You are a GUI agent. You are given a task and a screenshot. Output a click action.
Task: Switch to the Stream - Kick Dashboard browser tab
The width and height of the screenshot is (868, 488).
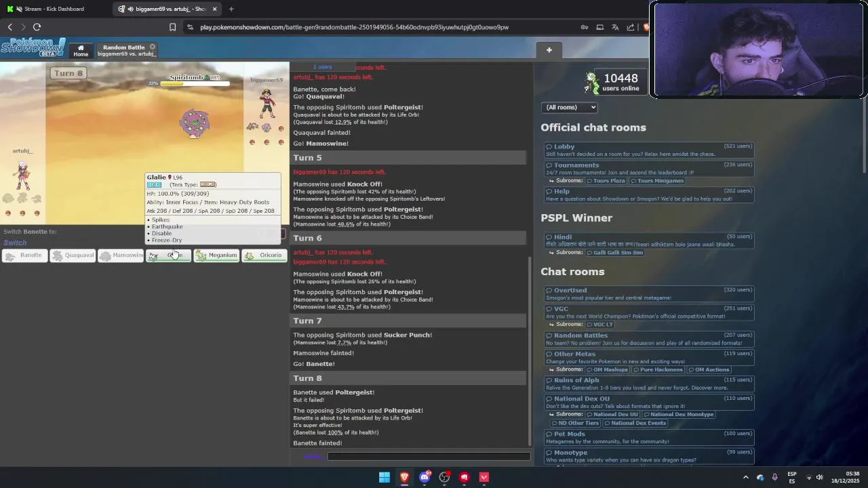(x=54, y=9)
